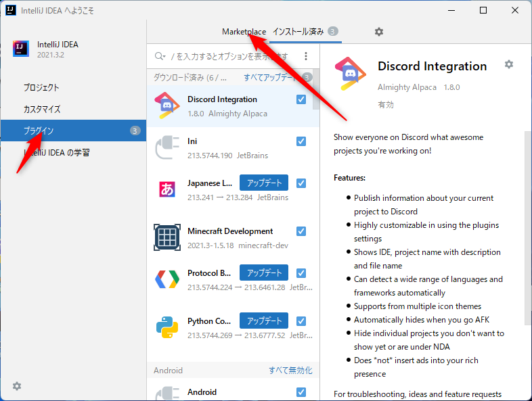Open the gear dropdown in Discord Integration details

click(x=509, y=64)
